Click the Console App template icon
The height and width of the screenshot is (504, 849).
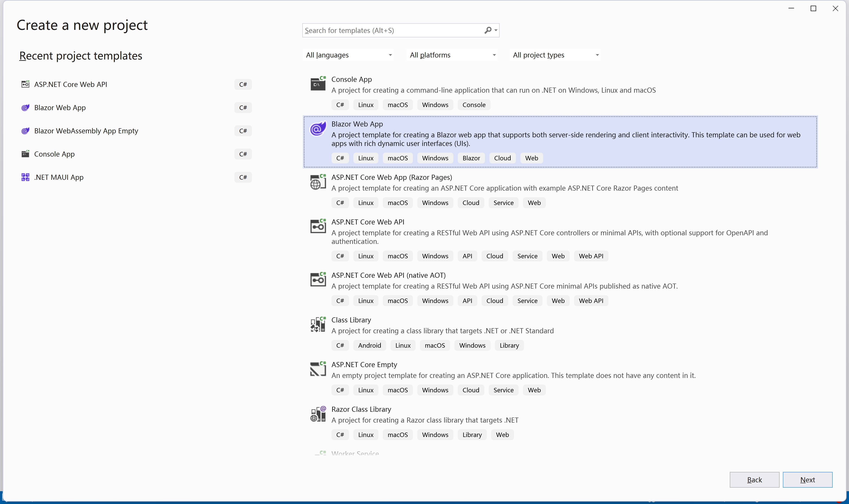pyautogui.click(x=318, y=84)
